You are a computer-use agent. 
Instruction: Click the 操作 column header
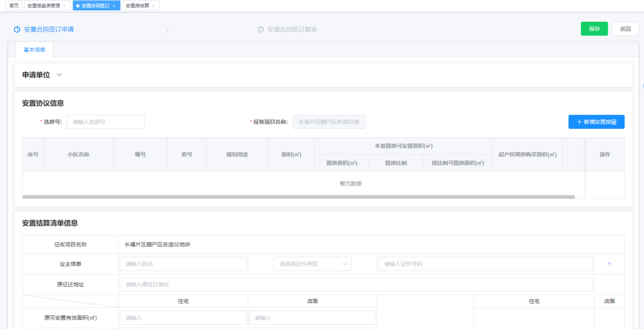click(605, 154)
